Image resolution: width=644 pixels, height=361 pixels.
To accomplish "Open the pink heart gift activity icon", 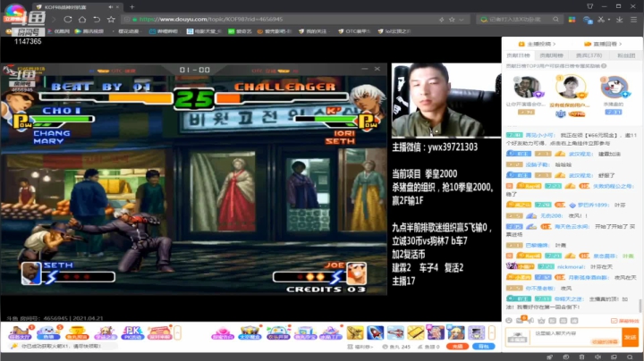I will click(223, 332).
